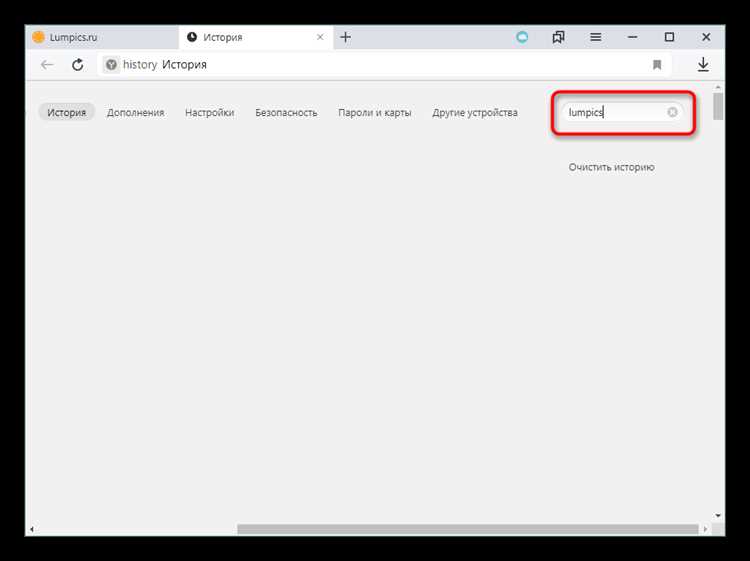750x561 pixels.
Task: Reload the current page
Action: [77, 65]
